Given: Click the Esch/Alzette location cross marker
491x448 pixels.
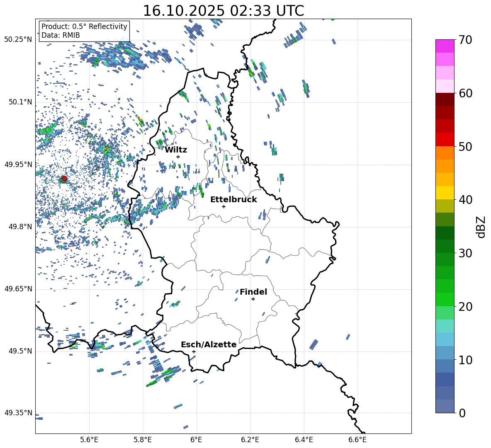Looking at the screenshot, I should (194, 351).
